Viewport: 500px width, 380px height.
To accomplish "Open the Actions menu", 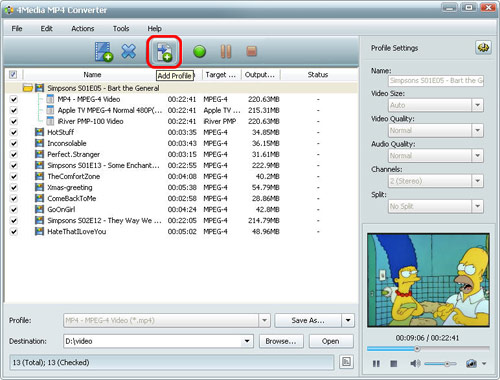I will click(83, 28).
